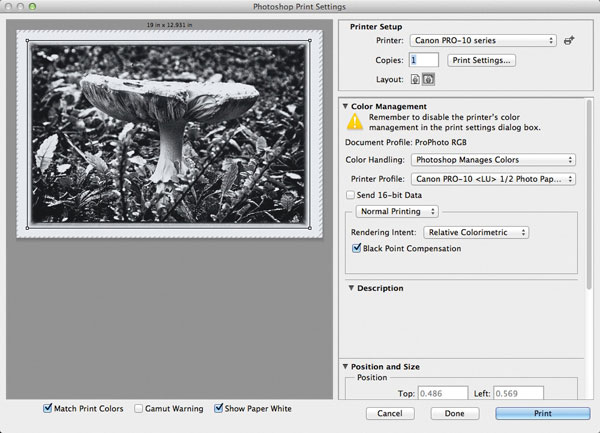Click the Print Settings... button

(481, 60)
